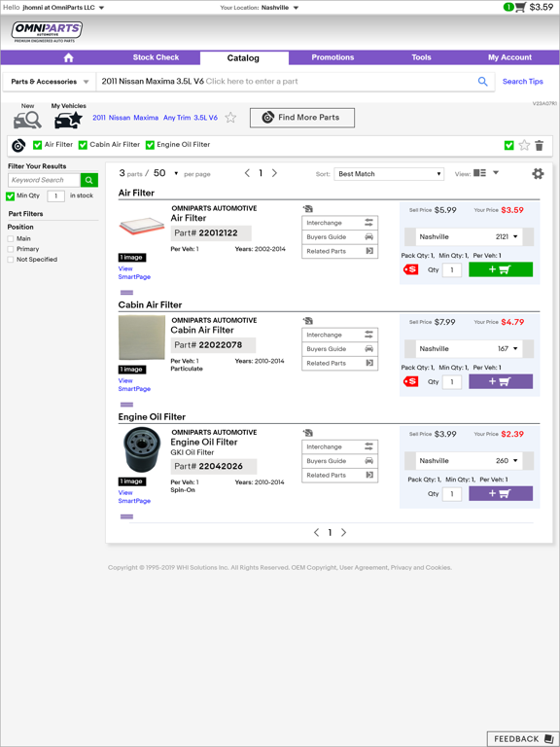The width and height of the screenshot is (560, 747).
Task: Open Nashville 167 stock location dropdown
Action: 469,349
